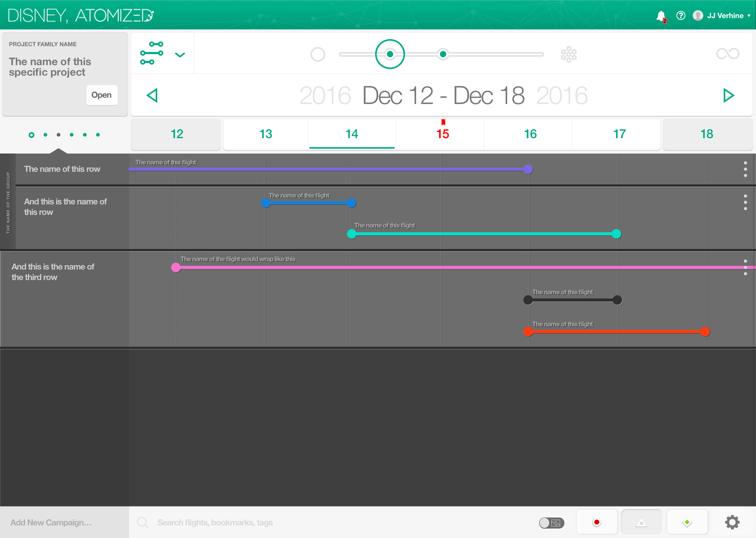This screenshot has height=538, width=756.
Task: Select the fifth pagination dot
Action: pos(85,134)
